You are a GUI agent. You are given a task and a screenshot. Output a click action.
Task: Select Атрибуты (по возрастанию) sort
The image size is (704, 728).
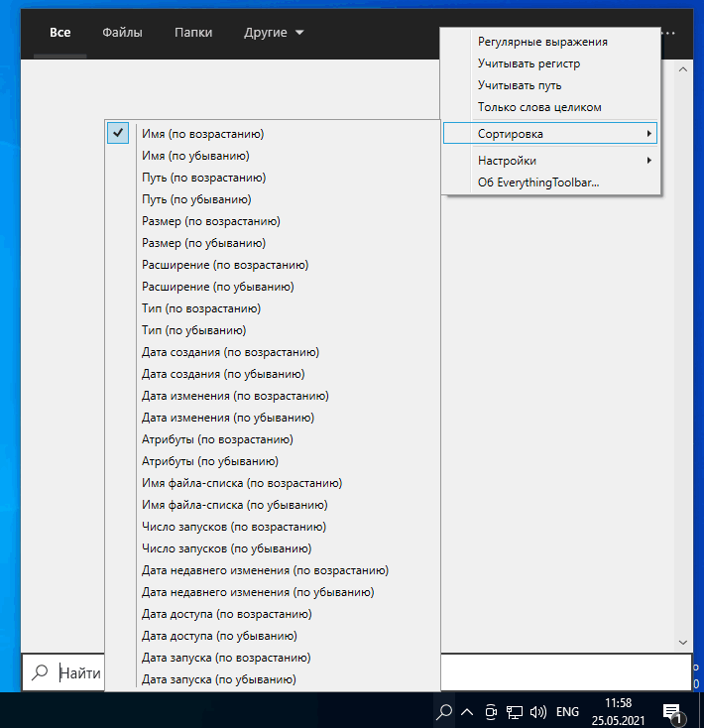(273, 439)
